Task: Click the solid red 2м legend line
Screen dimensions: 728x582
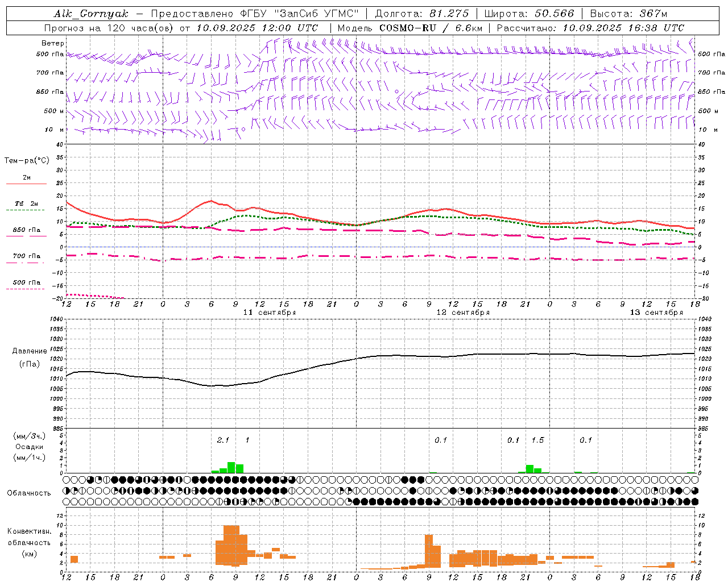Action: (26, 184)
